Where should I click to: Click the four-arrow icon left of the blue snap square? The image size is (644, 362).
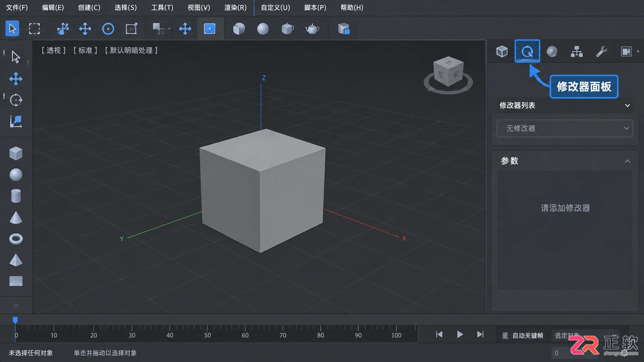pyautogui.click(x=185, y=29)
